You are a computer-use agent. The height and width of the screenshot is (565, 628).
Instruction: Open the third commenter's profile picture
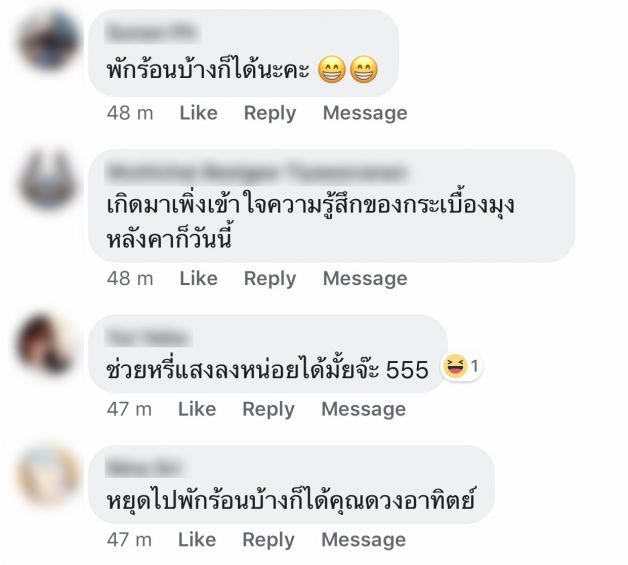(47, 344)
